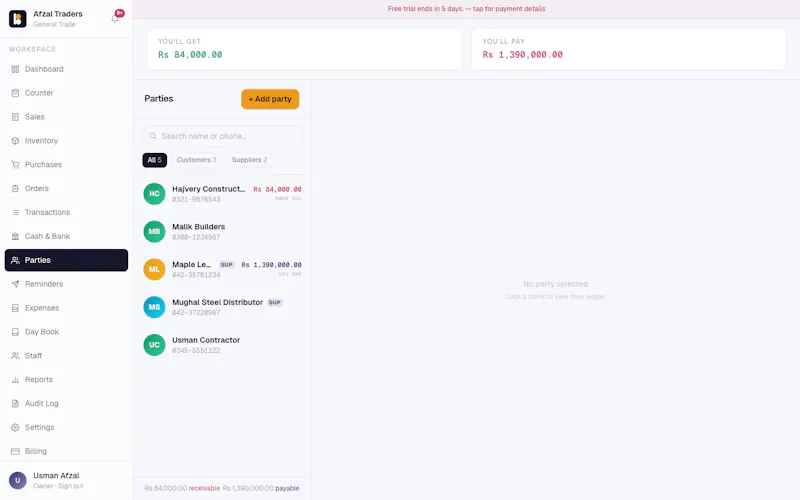800x500 pixels.
Task: Select Usman Contractor party name
Action: point(206,340)
